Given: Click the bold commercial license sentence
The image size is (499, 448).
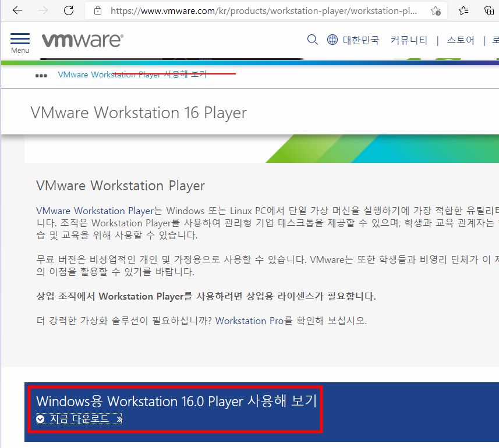Looking at the screenshot, I should 206,296.
